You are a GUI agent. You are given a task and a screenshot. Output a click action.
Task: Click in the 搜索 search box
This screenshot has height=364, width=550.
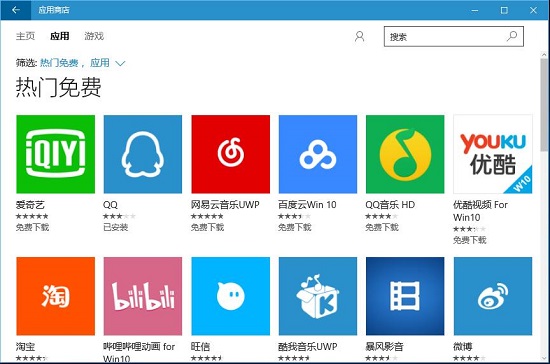pos(454,36)
